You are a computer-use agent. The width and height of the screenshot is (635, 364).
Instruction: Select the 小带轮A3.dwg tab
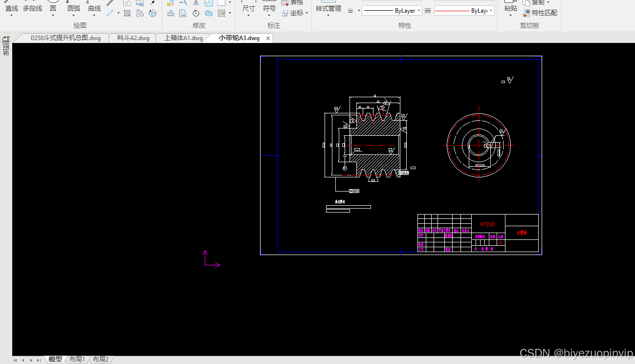[x=239, y=38]
